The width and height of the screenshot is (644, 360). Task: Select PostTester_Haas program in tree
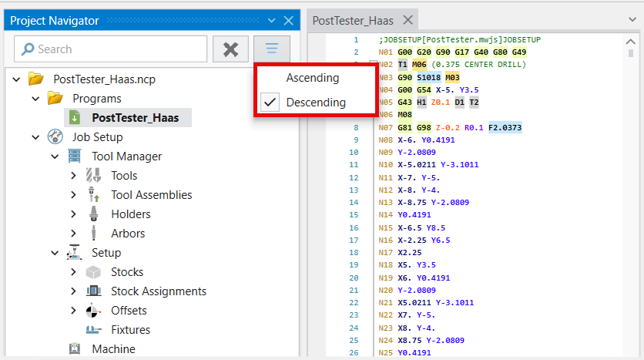click(135, 118)
